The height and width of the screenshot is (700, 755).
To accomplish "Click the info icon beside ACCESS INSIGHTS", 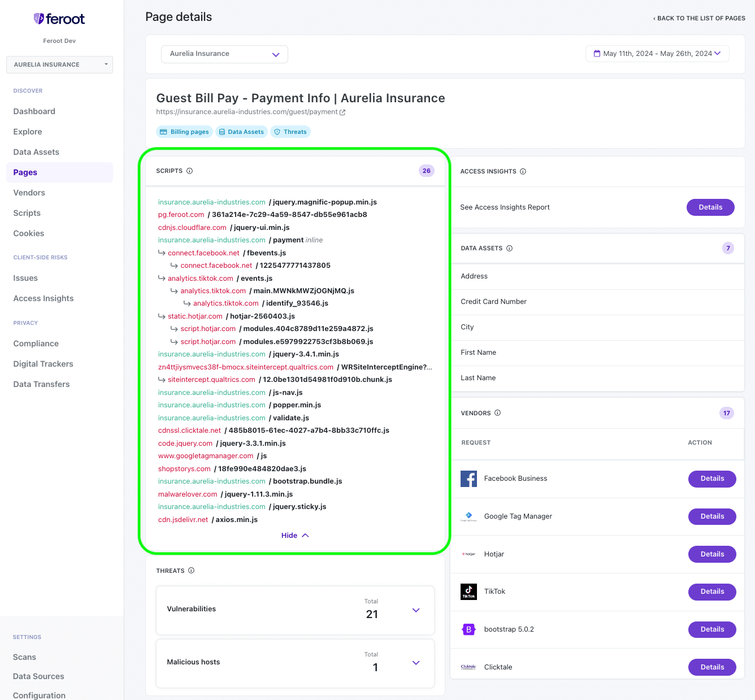I will 523,171.
